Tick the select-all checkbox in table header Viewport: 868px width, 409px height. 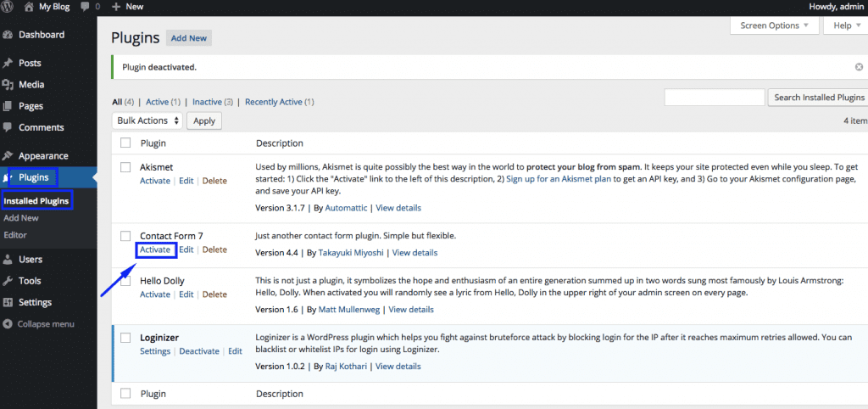125,143
